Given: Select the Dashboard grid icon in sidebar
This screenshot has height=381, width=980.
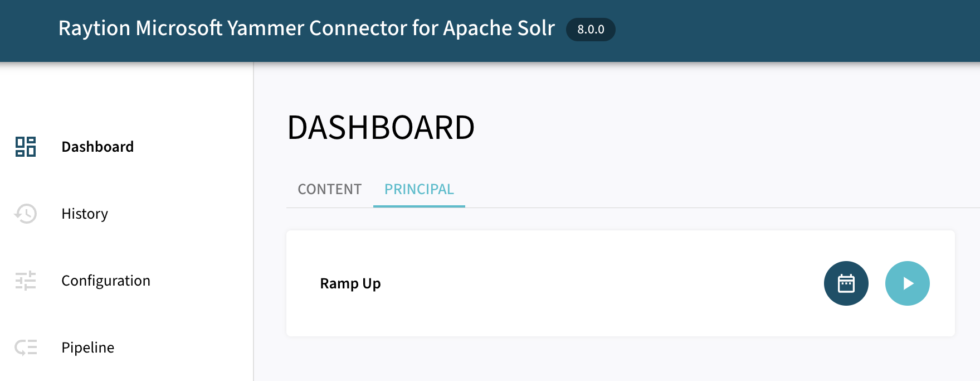Looking at the screenshot, I should click(26, 147).
